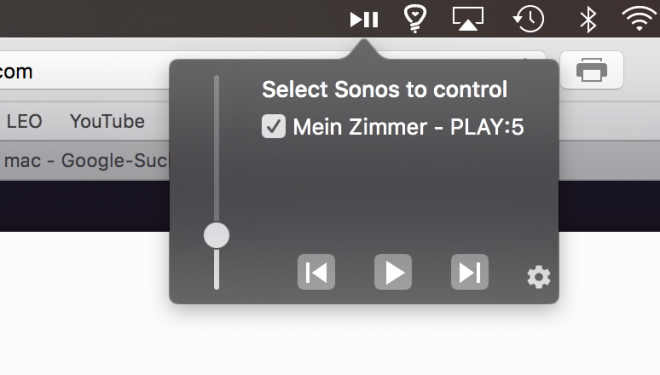The height and width of the screenshot is (375, 660).
Task: Click the volume track below the knob
Action: click(x=216, y=269)
